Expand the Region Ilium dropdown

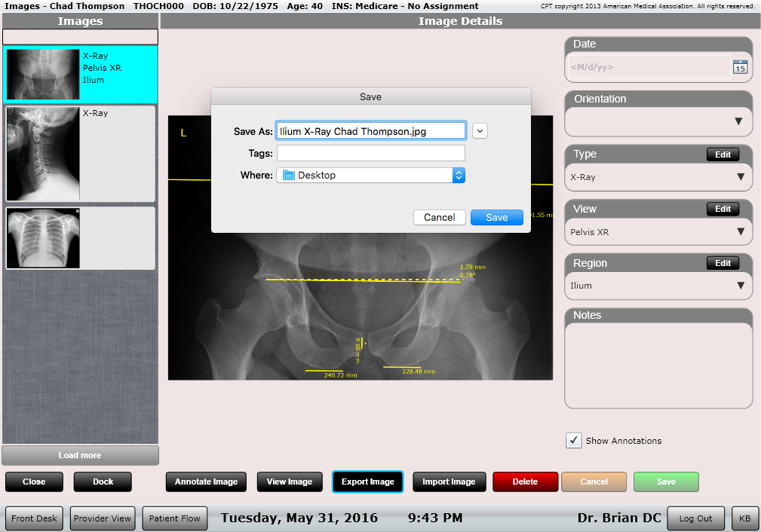pos(658,286)
